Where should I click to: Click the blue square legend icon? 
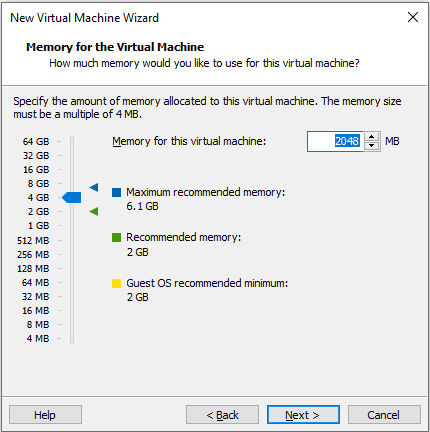click(116, 192)
